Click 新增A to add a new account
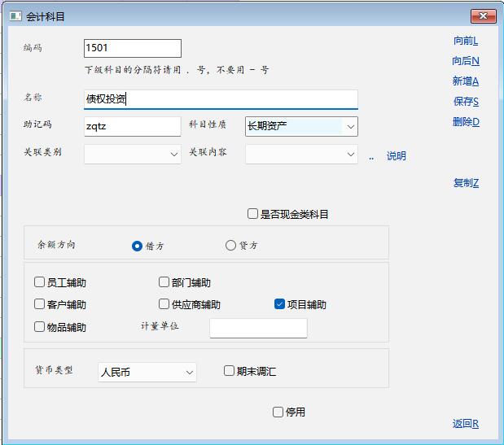Viewport: 504px width, 445px height. tap(466, 81)
